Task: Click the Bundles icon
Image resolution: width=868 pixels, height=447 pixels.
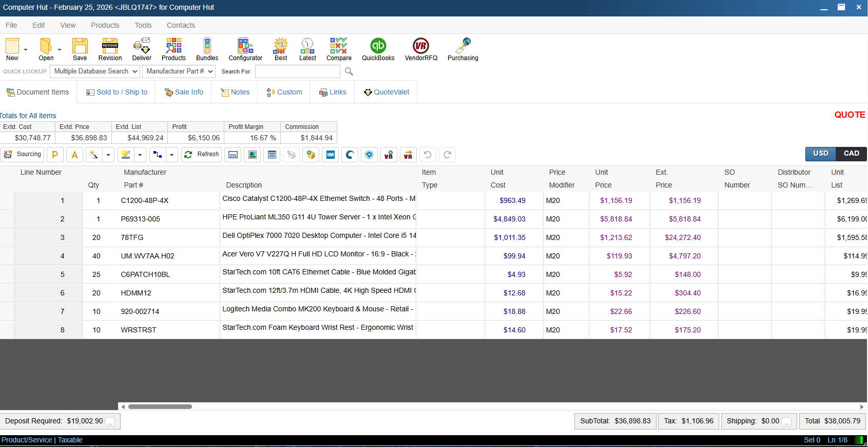Action: pyautogui.click(x=207, y=49)
